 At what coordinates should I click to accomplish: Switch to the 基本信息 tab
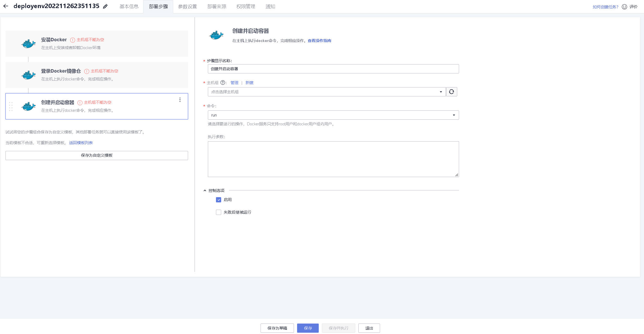(x=129, y=7)
